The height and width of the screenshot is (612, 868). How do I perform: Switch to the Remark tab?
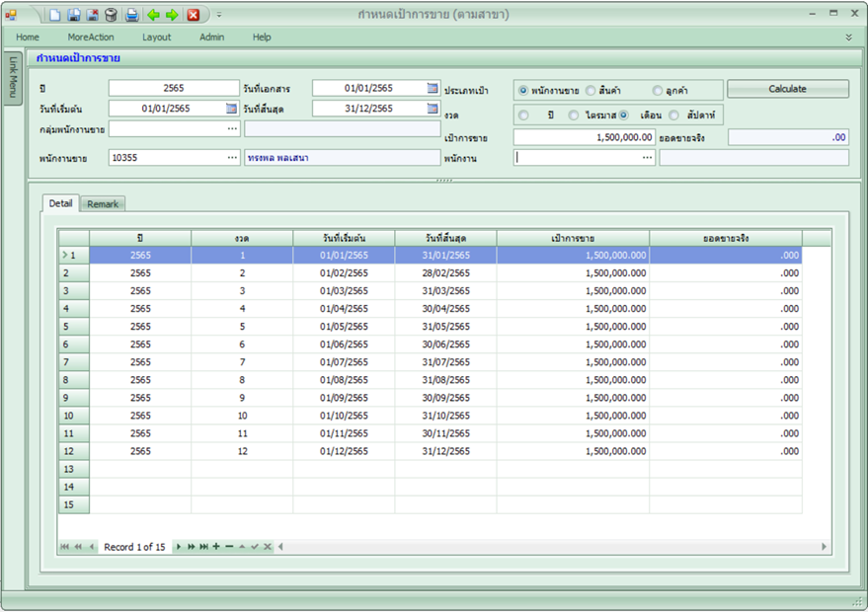pyautogui.click(x=103, y=204)
